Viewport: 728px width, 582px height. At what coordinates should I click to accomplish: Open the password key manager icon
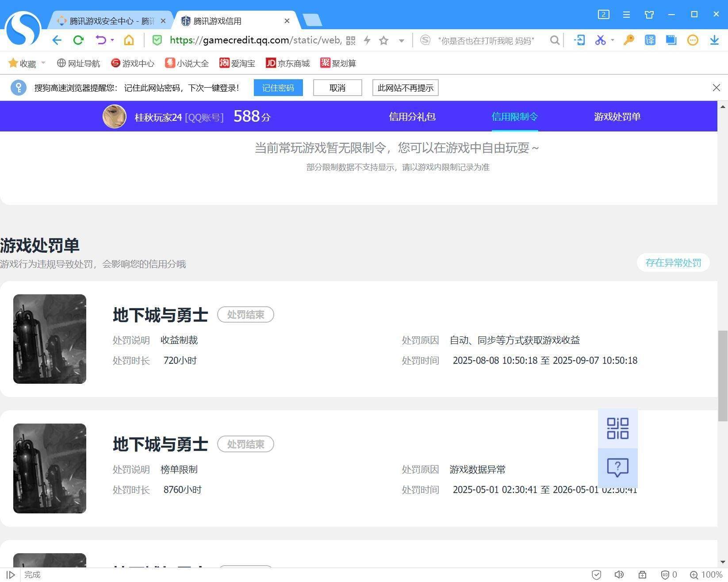point(628,40)
